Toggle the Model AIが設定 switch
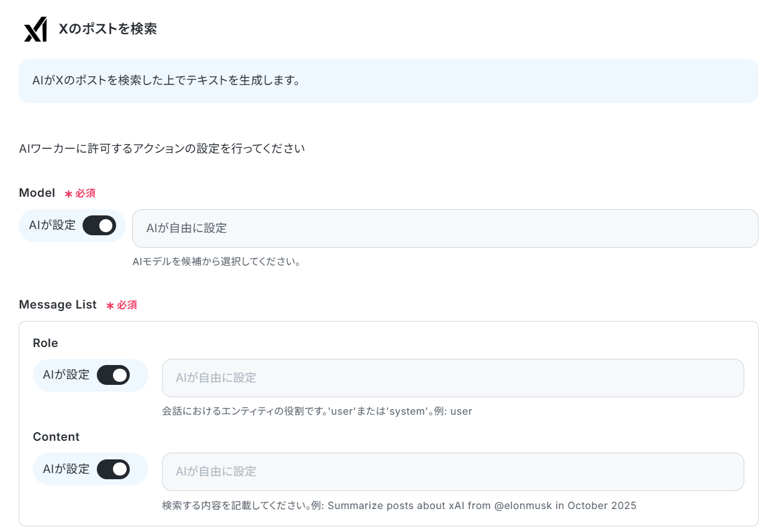 tap(99, 225)
